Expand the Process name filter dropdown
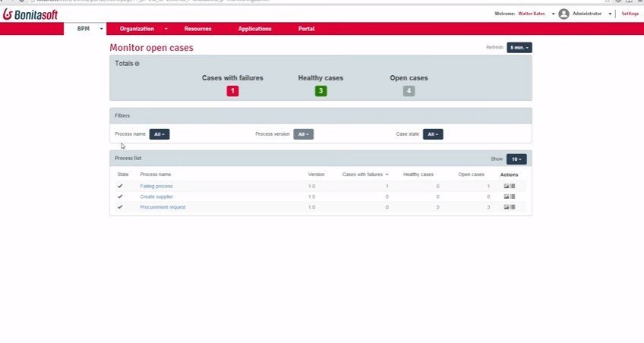The width and height of the screenshot is (644, 343). [159, 134]
